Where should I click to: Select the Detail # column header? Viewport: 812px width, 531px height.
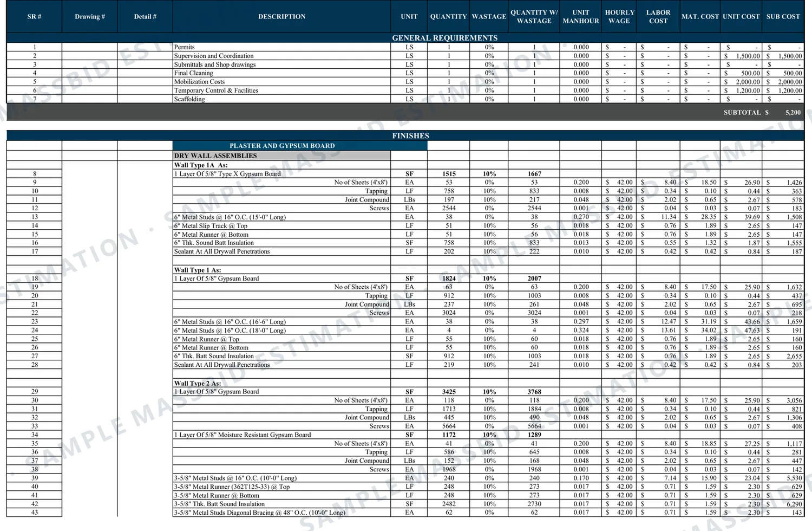tap(145, 17)
